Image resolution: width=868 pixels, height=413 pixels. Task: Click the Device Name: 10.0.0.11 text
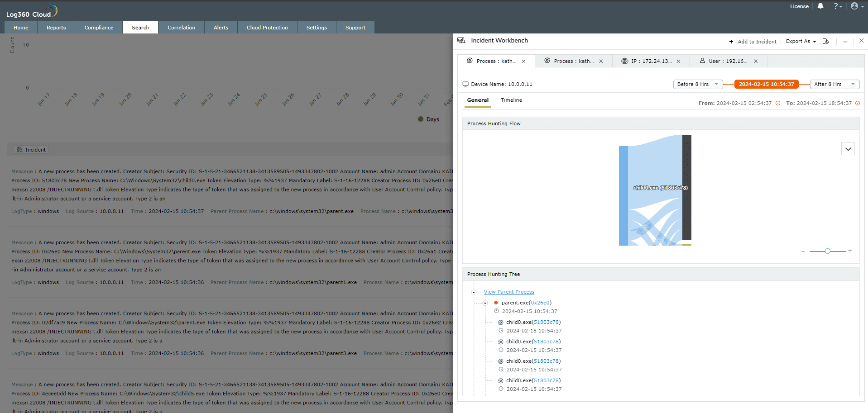(x=502, y=84)
